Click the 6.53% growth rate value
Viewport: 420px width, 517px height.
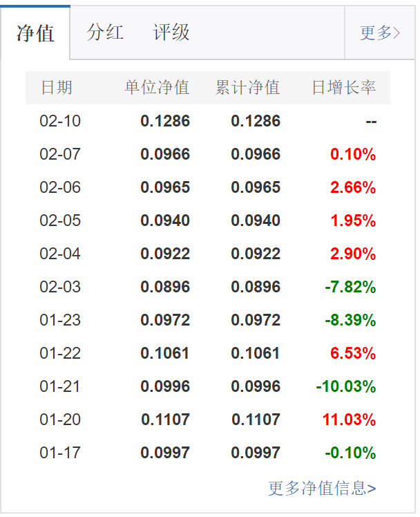click(x=352, y=353)
